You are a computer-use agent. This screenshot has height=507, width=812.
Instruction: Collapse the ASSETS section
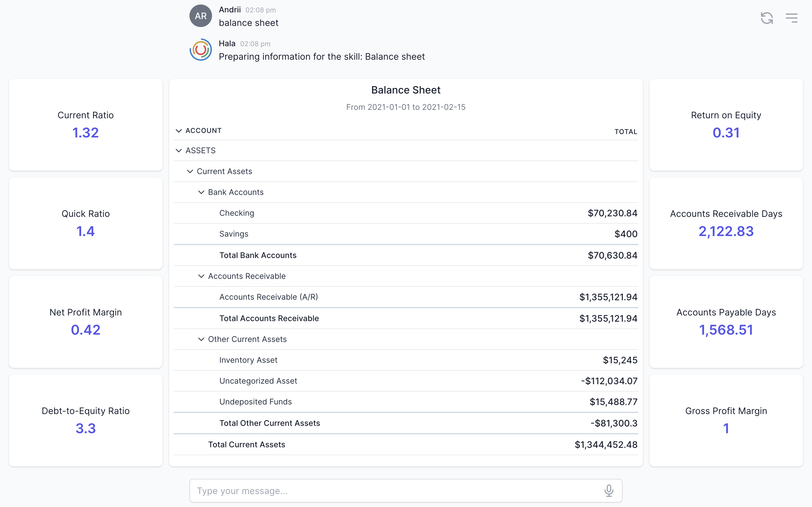[179, 151]
